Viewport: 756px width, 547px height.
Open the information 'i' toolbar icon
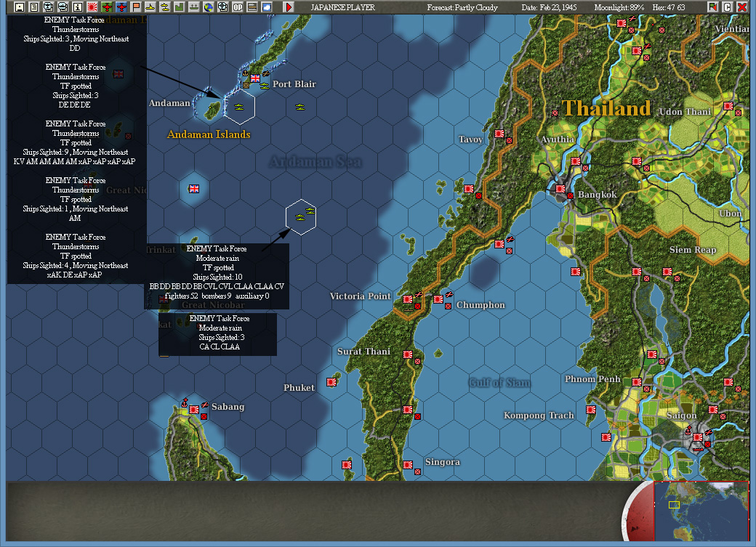pos(77,7)
